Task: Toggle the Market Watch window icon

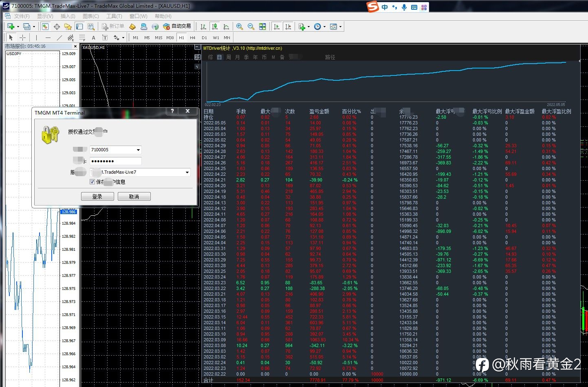Action: (45, 27)
